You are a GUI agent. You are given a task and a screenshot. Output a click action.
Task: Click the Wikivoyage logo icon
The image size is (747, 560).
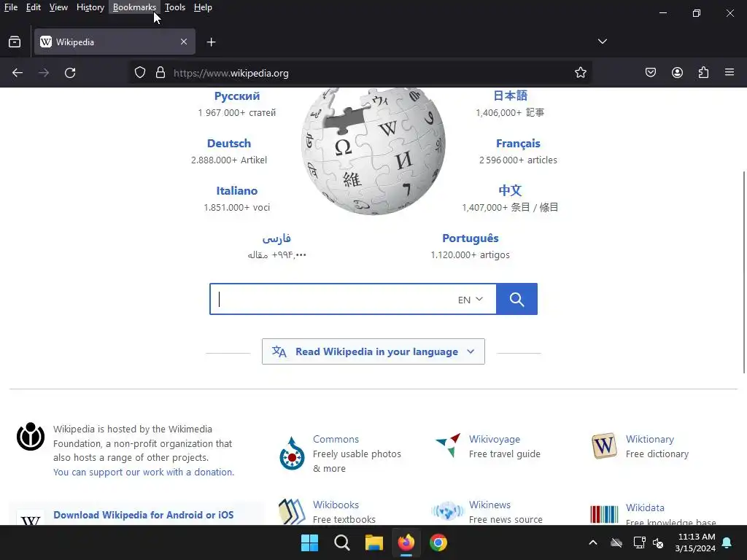[x=449, y=445]
